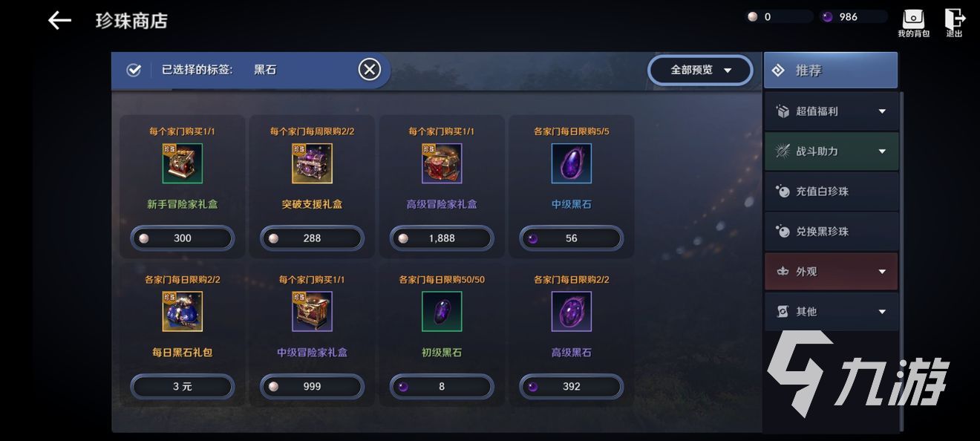Select the 新手冒险家礼盒 chest icon

183,163
